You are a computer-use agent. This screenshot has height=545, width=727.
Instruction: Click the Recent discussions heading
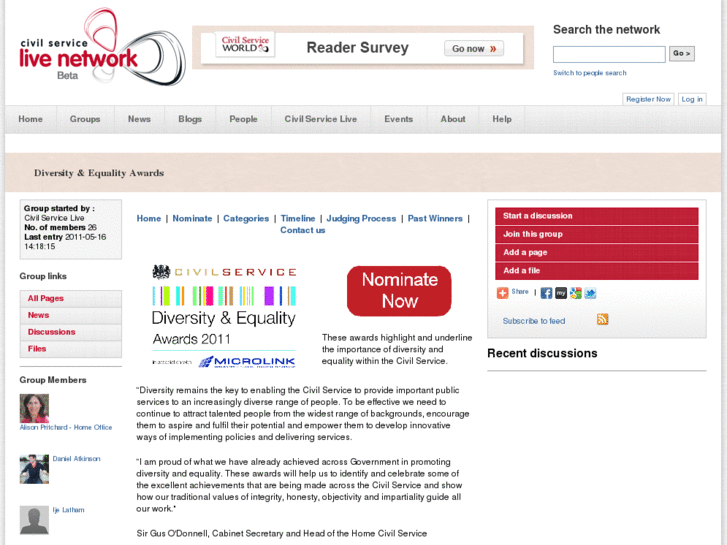point(542,353)
